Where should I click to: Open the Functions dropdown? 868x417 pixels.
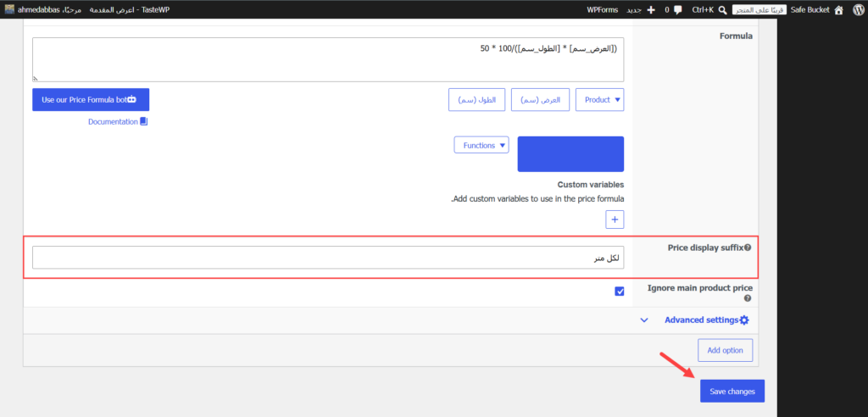481,145
